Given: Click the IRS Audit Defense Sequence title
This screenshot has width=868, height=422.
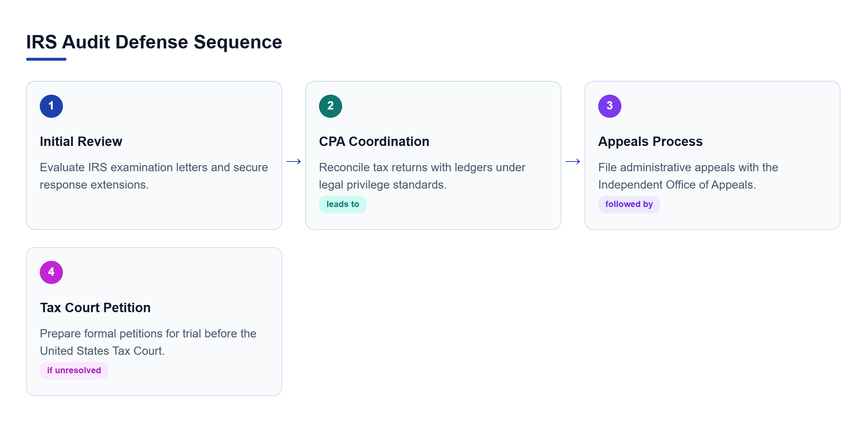Looking at the screenshot, I should point(154,42).
